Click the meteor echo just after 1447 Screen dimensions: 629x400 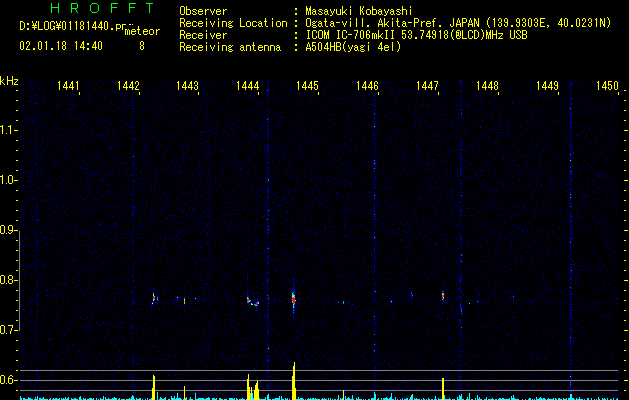click(x=443, y=296)
